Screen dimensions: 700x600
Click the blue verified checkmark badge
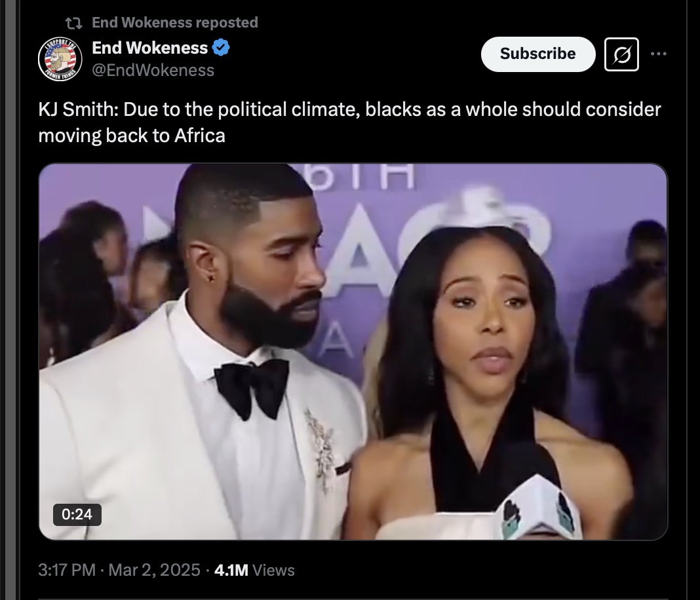221,47
